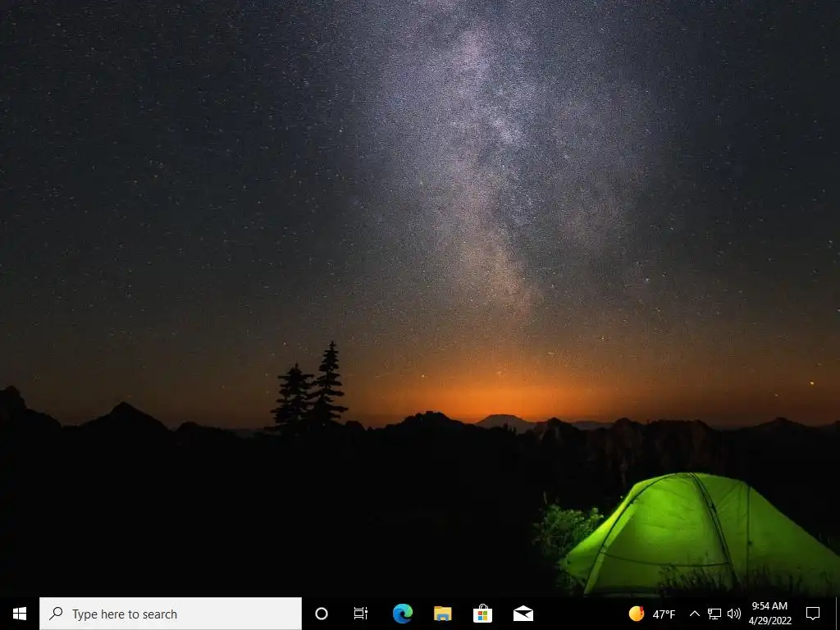
Task: Open File Explorer from the taskbar
Action: tap(442, 614)
